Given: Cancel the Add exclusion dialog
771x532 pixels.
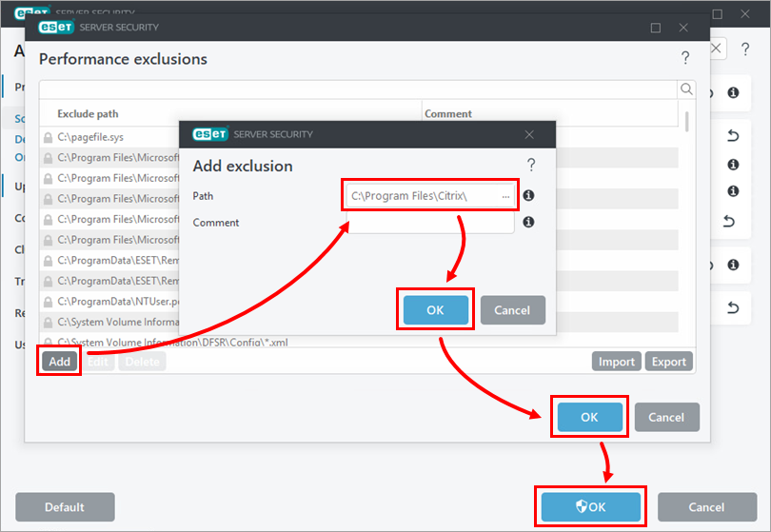Looking at the screenshot, I should click(512, 310).
